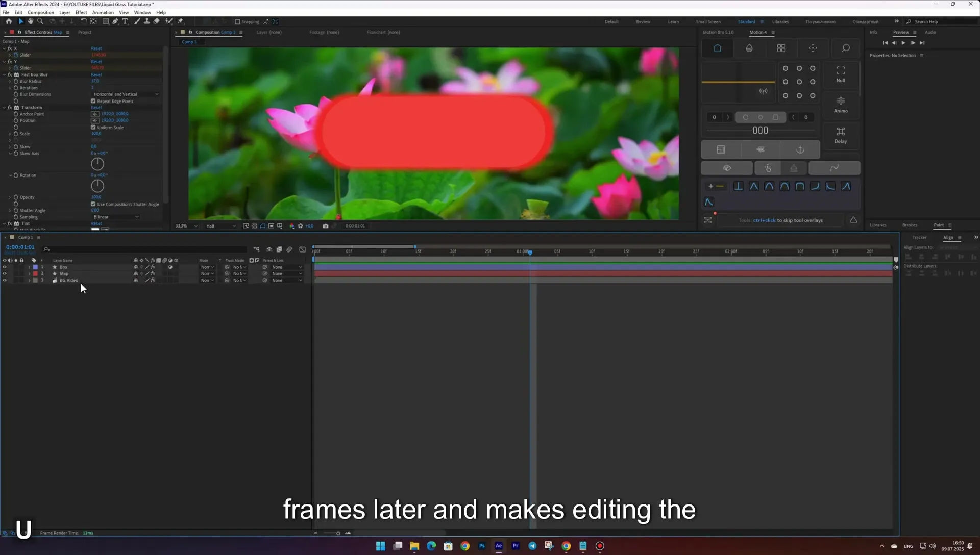Select the Pen tool
This screenshot has width=980, height=555.
[x=115, y=21]
